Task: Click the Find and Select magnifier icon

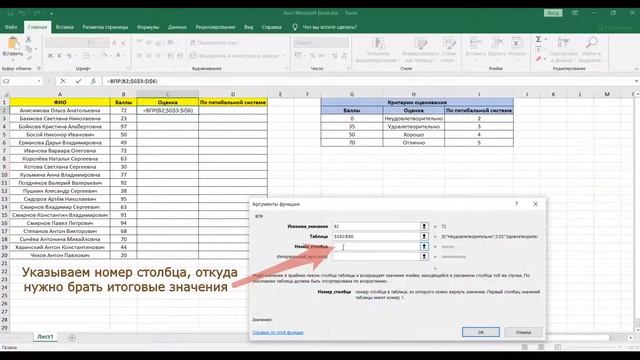Action: coord(591,42)
